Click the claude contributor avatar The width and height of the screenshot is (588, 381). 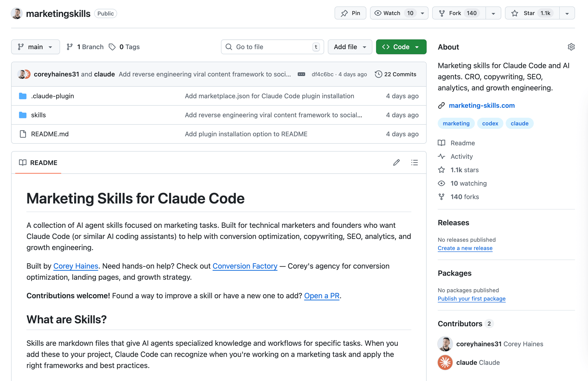click(445, 362)
